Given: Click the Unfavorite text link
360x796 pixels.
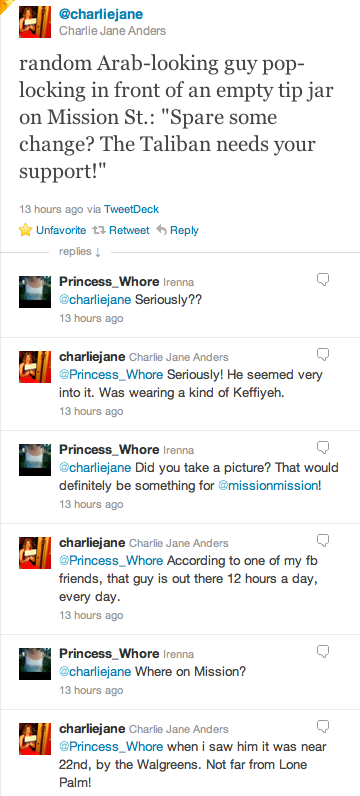Looking at the screenshot, I should [x=61, y=230].
